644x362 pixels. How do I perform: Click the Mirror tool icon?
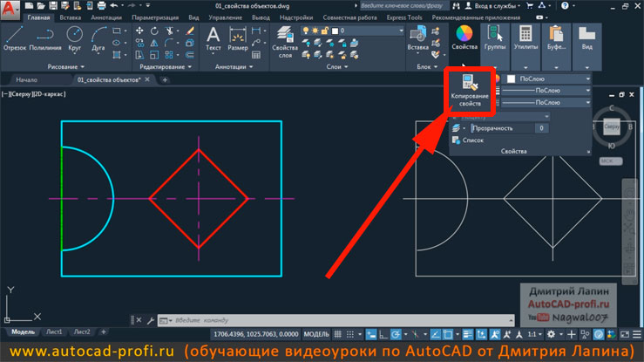154,43
